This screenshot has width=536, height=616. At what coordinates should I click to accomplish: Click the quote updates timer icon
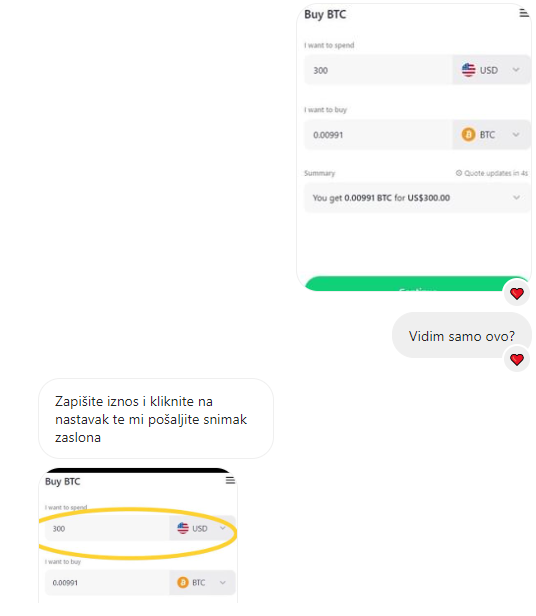[459, 173]
